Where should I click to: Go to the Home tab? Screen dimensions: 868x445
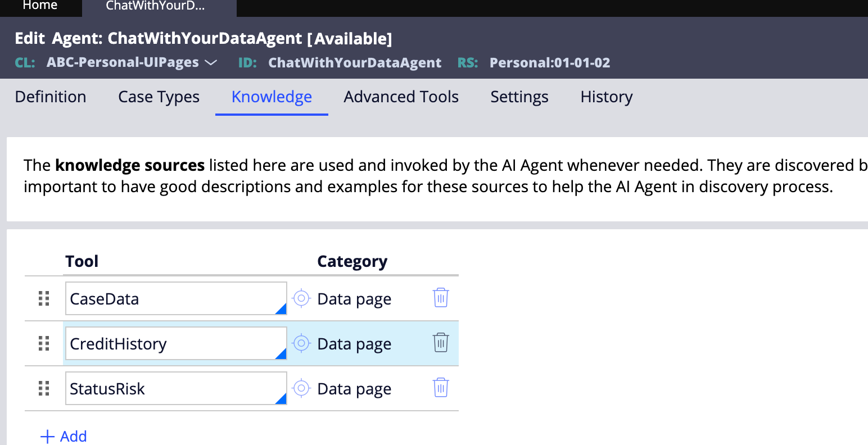pos(40,6)
